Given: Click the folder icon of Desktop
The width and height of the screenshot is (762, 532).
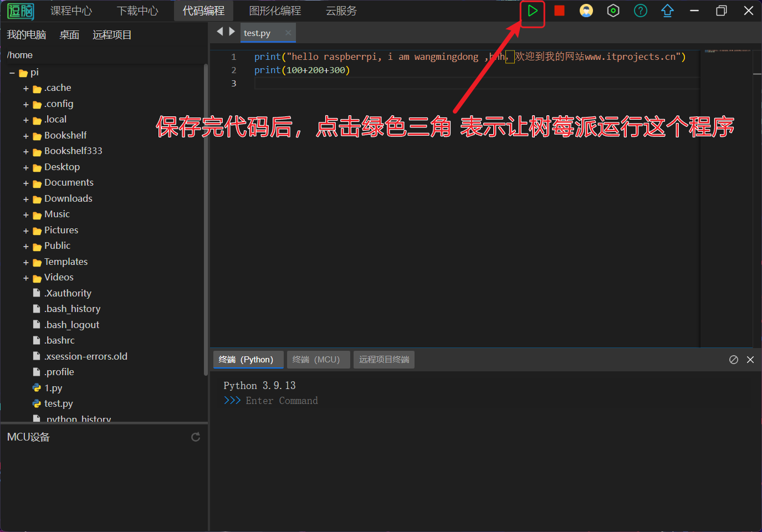Looking at the screenshot, I should coord(37,167).
